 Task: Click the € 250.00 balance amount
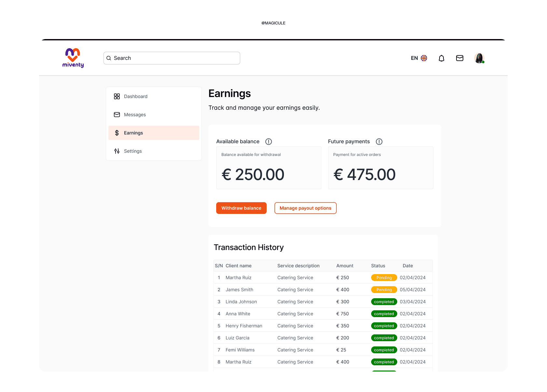click(253, 175)
